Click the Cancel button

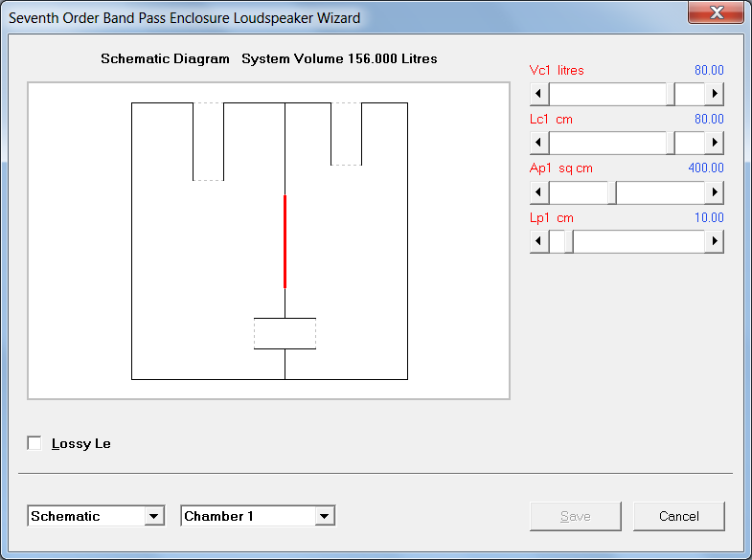click(x=678, y=516)
